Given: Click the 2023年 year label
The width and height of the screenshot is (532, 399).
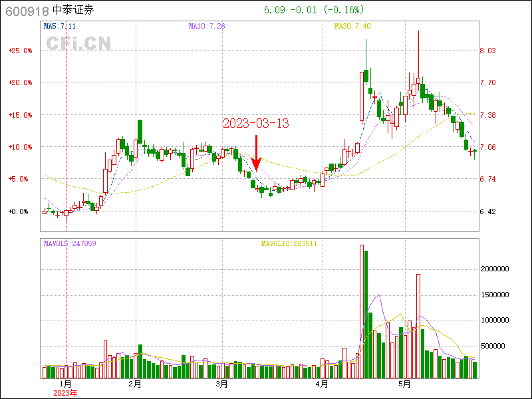Looking at the screenshot, I should [65, 394].
